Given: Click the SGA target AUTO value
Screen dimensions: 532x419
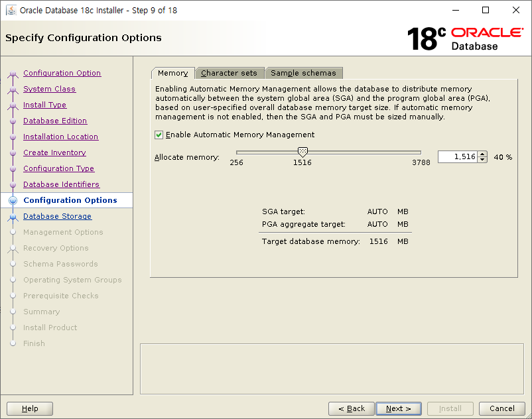Looking at the screenshot, I should click(377, 211).
